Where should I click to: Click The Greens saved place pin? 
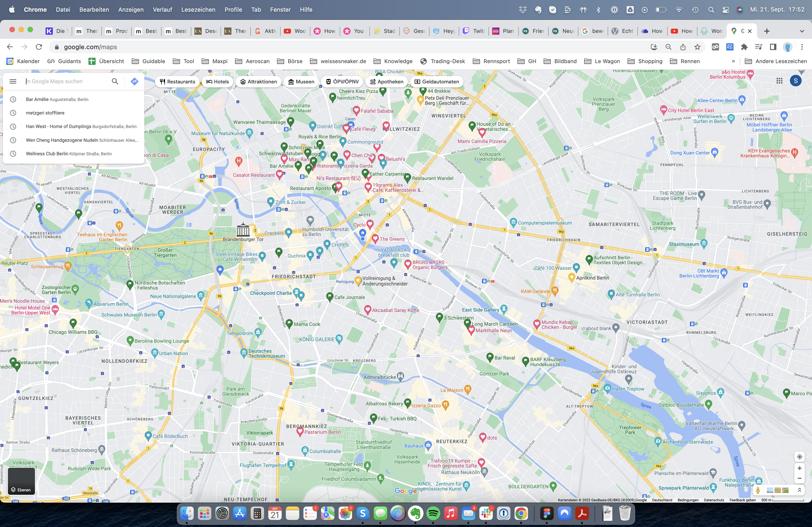[375, 238]
